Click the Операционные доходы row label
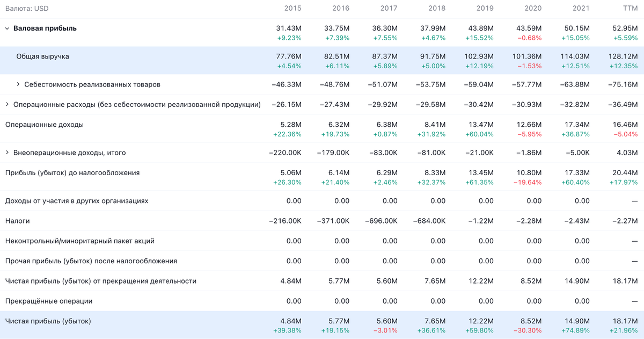 pyautogui.click(x=44, y=125)
